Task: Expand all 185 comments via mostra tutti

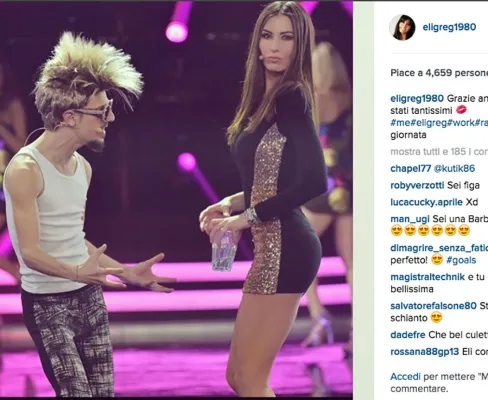Action: 439,152
